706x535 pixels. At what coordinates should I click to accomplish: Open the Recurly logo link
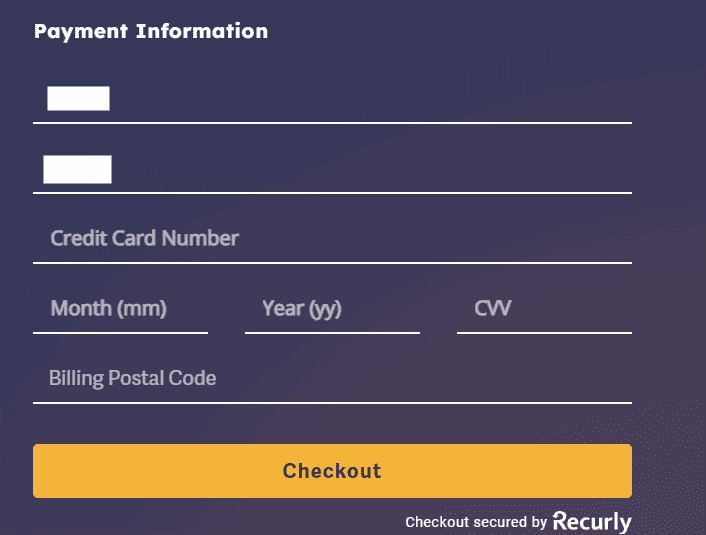point(592,521)
